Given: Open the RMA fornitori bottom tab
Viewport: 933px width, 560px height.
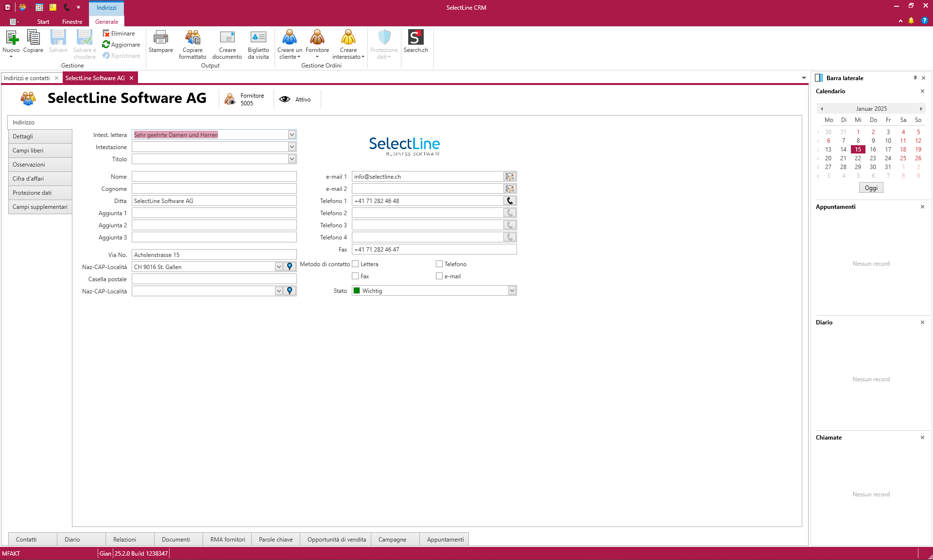Looking at the screenshot, I should click(x=227, y=540).
